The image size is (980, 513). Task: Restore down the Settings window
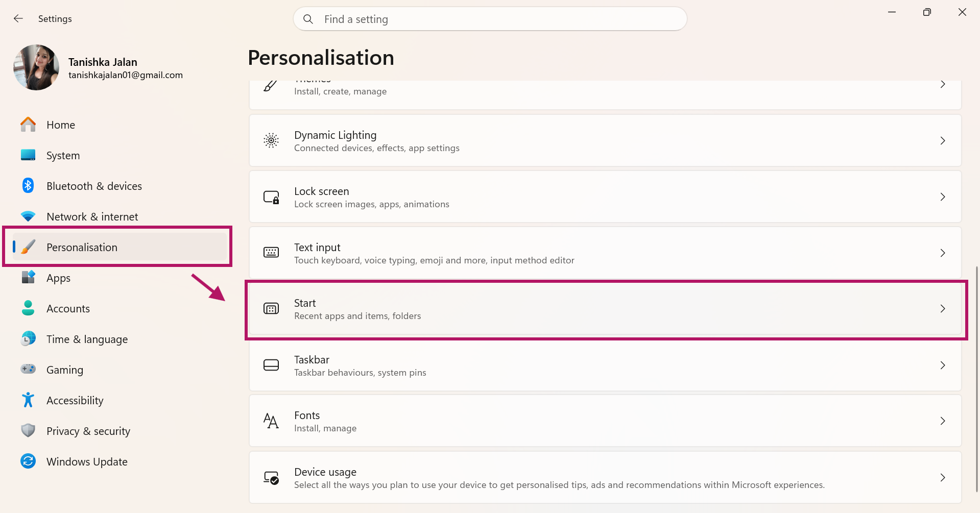point(927,12)
